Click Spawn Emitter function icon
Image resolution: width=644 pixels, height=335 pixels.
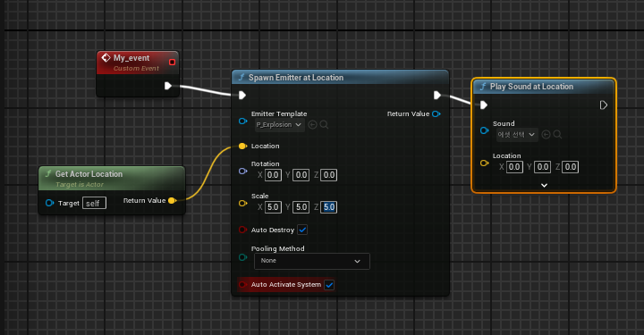click(x=241, y=78)
